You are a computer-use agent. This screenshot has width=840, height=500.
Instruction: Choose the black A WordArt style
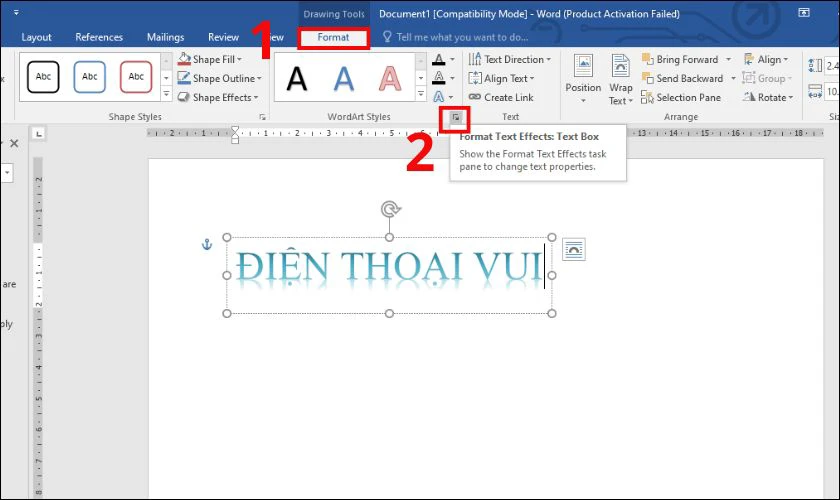pos(297,78)
